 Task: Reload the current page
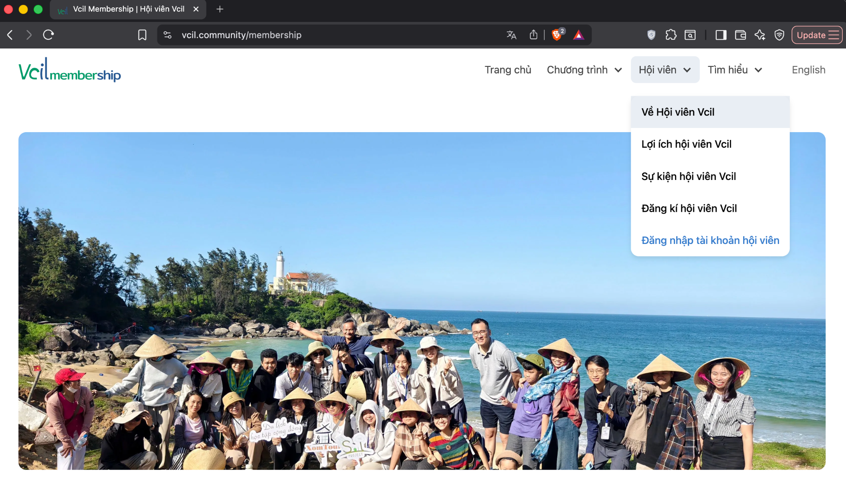pyautogui.click(x=48, y=35)
